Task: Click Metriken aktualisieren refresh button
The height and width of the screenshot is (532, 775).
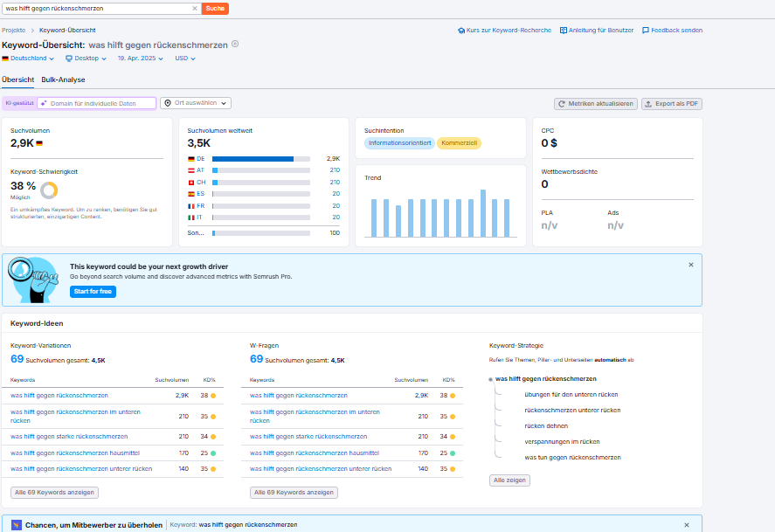Action: click(x=596, y=104)
